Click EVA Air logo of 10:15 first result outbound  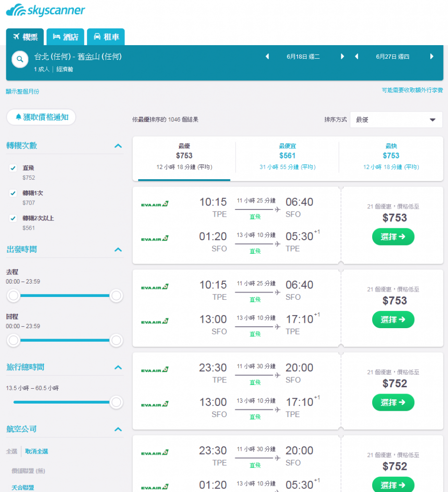click(x=155, y=204)
